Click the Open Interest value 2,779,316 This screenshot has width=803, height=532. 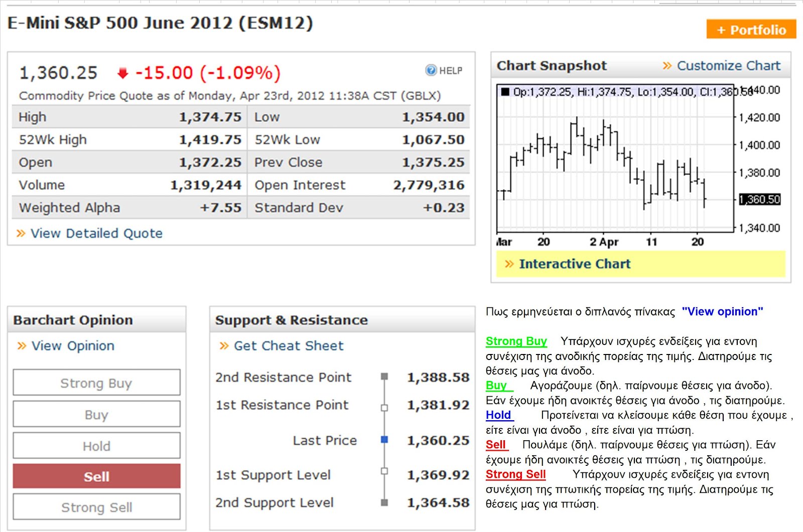429,186
